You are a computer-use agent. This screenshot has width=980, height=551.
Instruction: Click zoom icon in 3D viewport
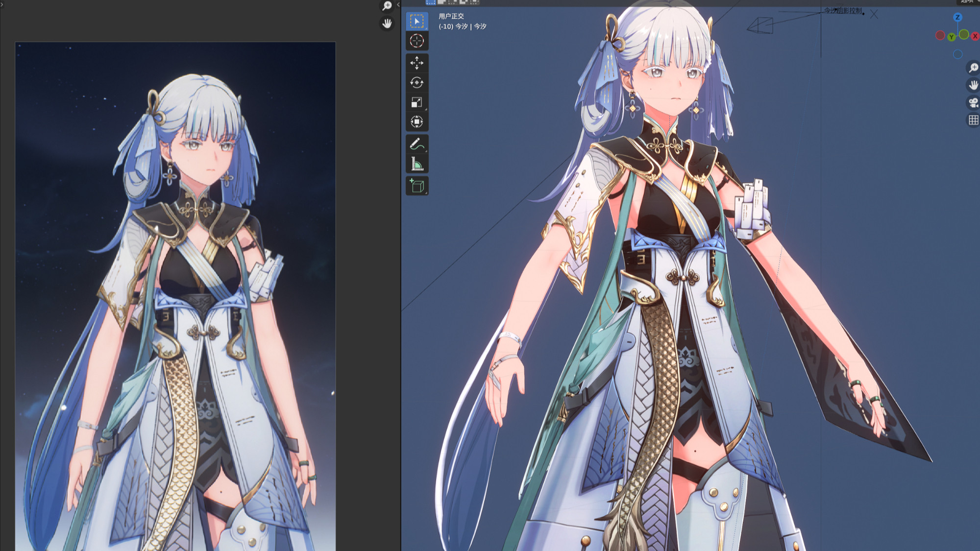point(973,68)
